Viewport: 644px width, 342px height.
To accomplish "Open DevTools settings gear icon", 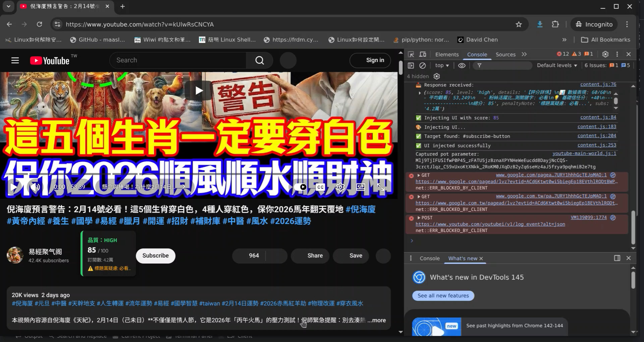I will click(605, 54).
